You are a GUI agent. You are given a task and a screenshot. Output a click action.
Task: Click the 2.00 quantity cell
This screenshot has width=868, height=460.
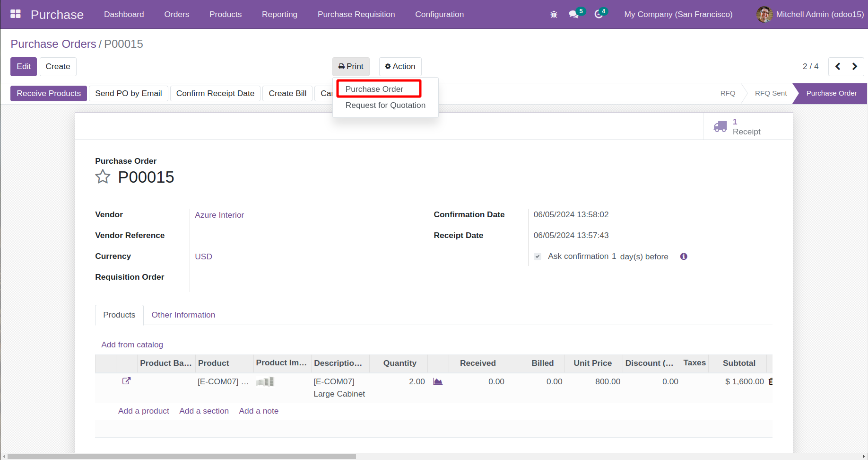coord(399,381)
